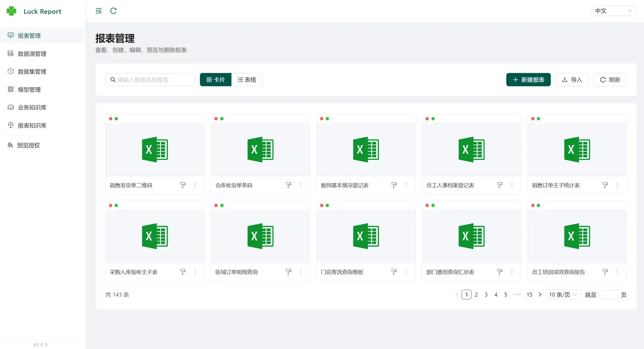Focus the report name search field
The image size is (644, 349).
tap(150, 80)
